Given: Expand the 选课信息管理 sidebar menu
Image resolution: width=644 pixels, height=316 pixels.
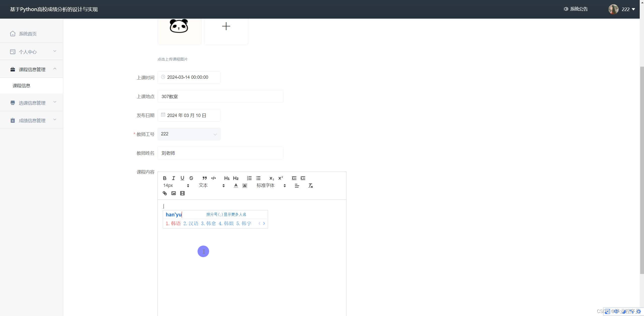Looking at the screenshot, I should pos(31,103).
